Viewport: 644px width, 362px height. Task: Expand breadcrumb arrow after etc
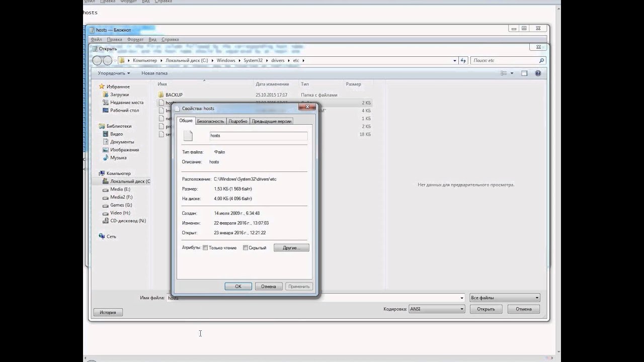tap(303, 60)
